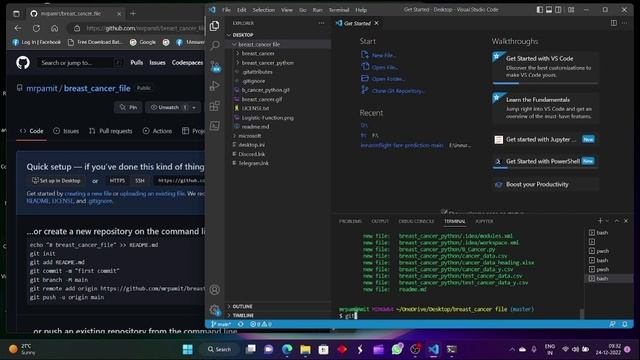Open Unwatch dropdown arrow on GitHub
The image size is (640, 360).
(x=194, y=107)
